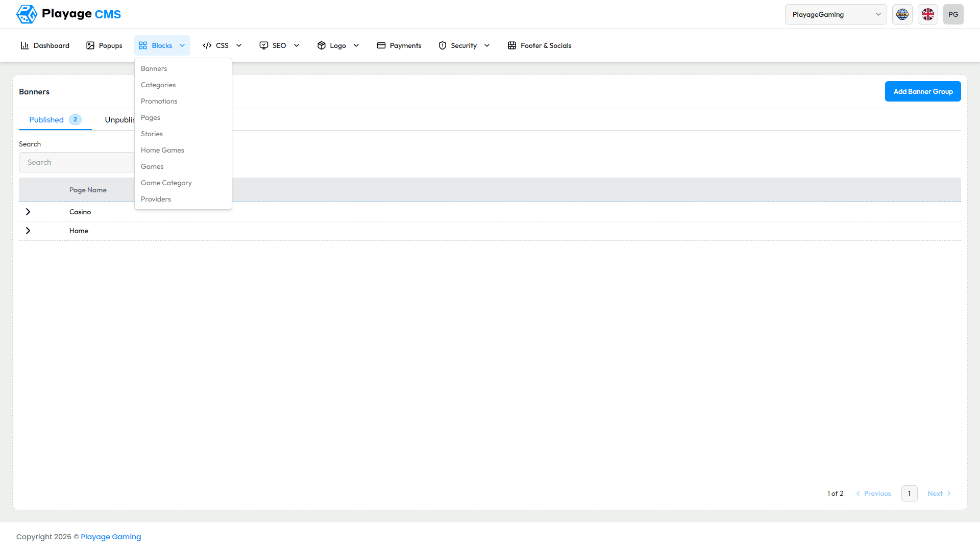Expand the SEO menu chevron
This screenshot has width=980, height=551.
click(x=297, y=45)
